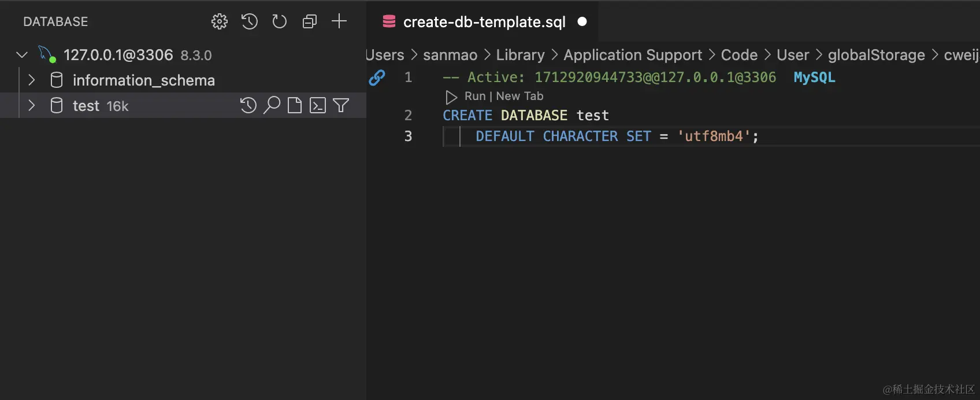980x400 pixels.
Task: Collapse all tree items icon
Action: (310, 22)
